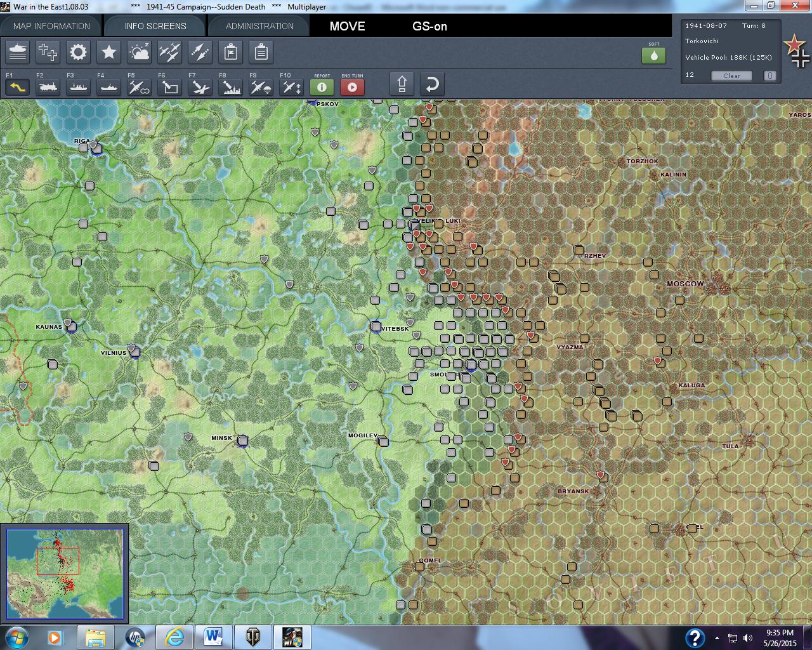812x650 pixels.
Task: Select the unit counter at Minsk
Action: pos(242,441)
